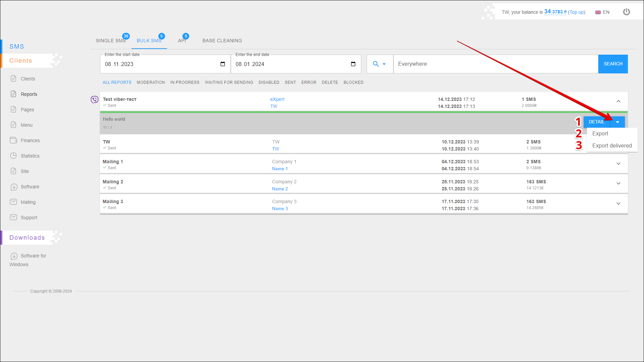Image resolution: width=644 pixels, height=362 pixels.
Task: Collapse the Test viber-тест report row
Action: tap(619, 101)
